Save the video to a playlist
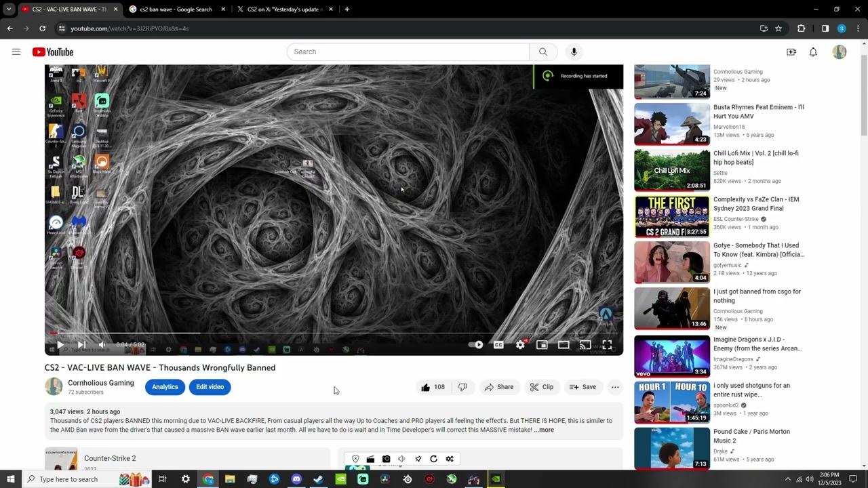Screen dimensions: 868x488 pos(583,387)
